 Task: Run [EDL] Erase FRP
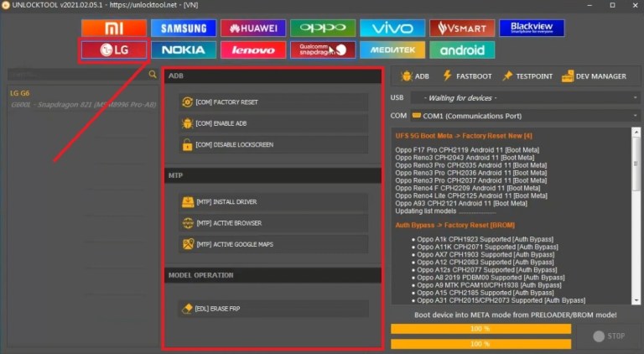[273, 309]
